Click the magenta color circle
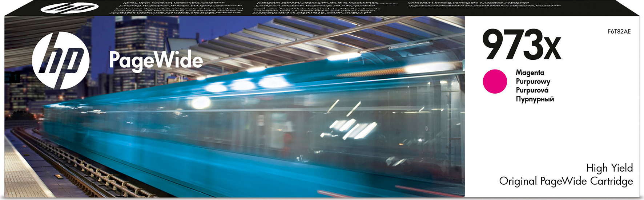Image resolution: width=644 pixels, height=200 pixels. [x=495, y=81]
